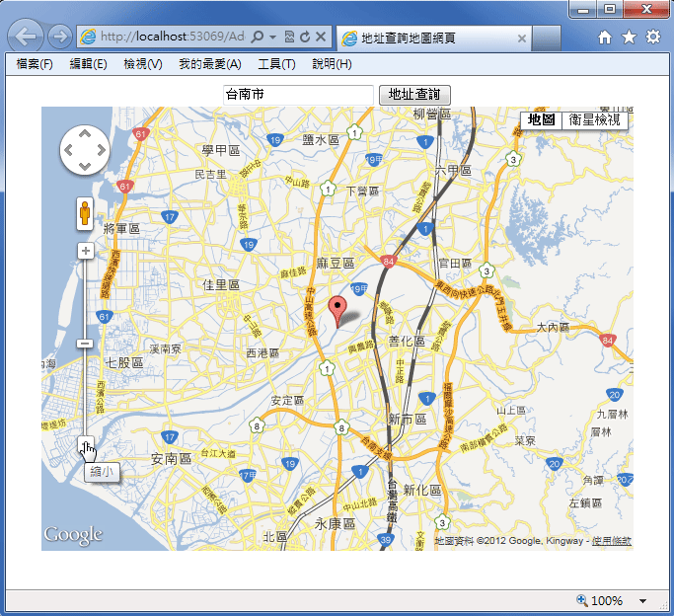This screenshot has height=616, width=674.
Task: Click the Street View pegman icon
Action: tap(85, 213)
